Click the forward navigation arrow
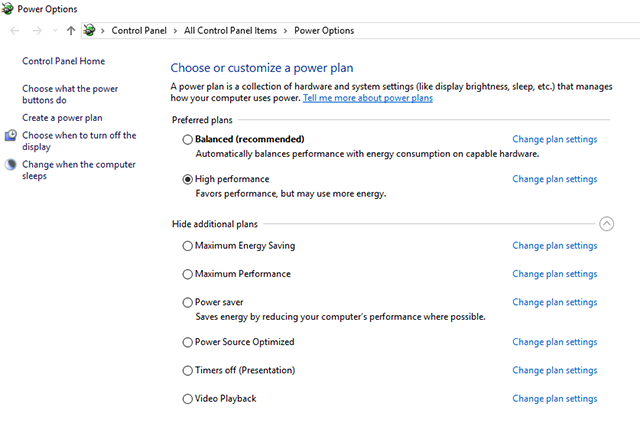 [x=37, y=31]
